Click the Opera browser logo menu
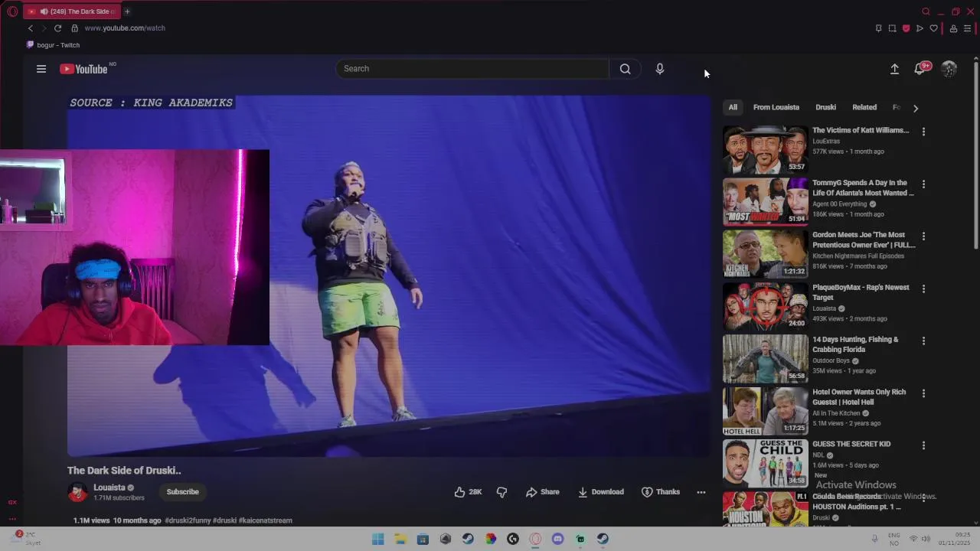The height and width of the screenshot is (551, 980). 12,11
